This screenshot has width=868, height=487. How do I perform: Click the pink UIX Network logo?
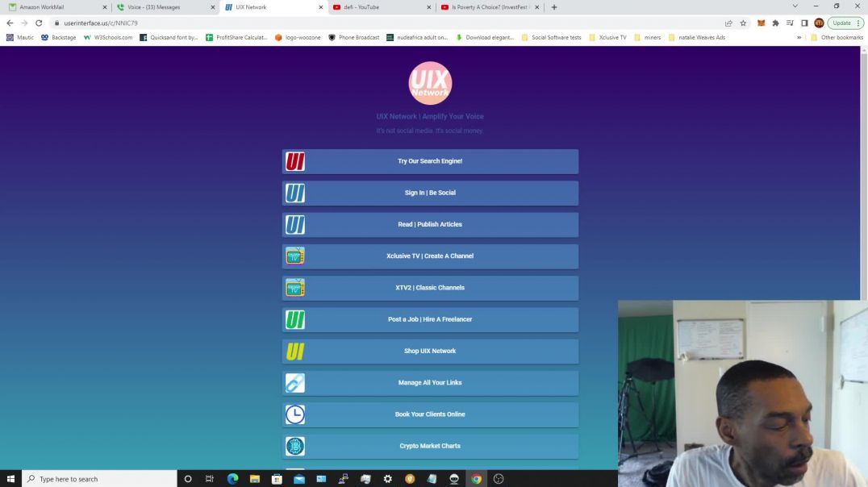pyautogui.click(x=430, y=83)
